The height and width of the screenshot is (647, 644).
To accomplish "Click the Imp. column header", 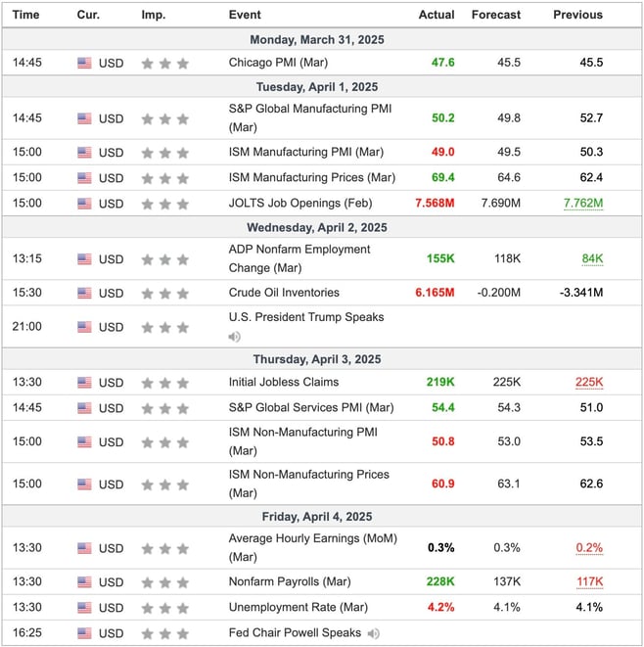I will (x=154, y=15).
